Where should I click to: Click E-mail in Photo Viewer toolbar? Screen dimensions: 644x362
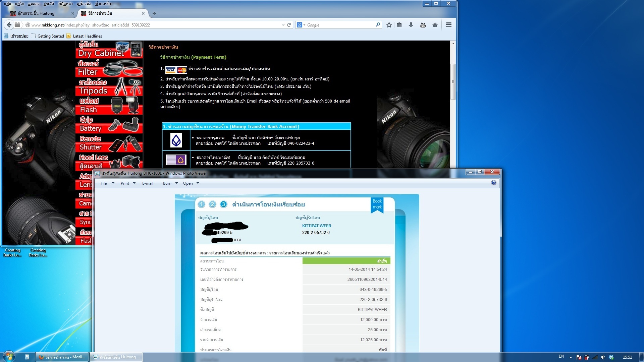click(x=148, y=183)
